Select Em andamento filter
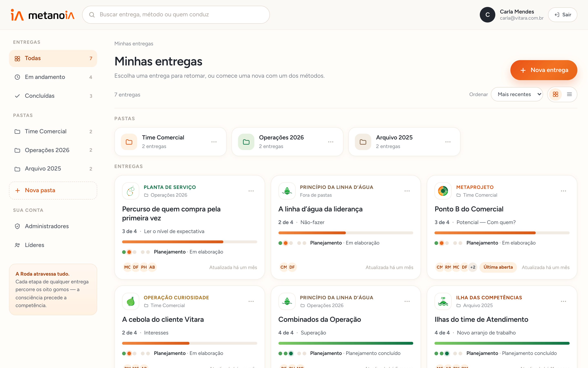 click(x=53, y=77)
